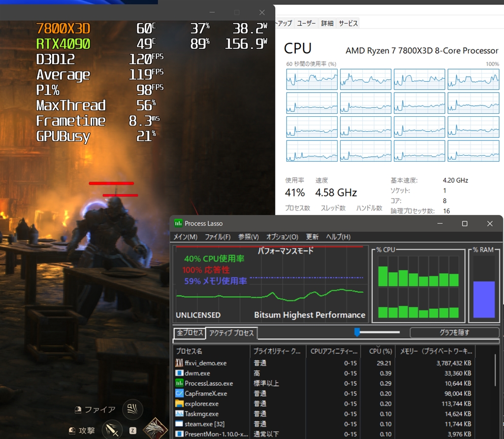Click the process list vertical scrollbar
The height and width of the screenshot is (439, 504).
pyautogui.click(x=496, y=370)
